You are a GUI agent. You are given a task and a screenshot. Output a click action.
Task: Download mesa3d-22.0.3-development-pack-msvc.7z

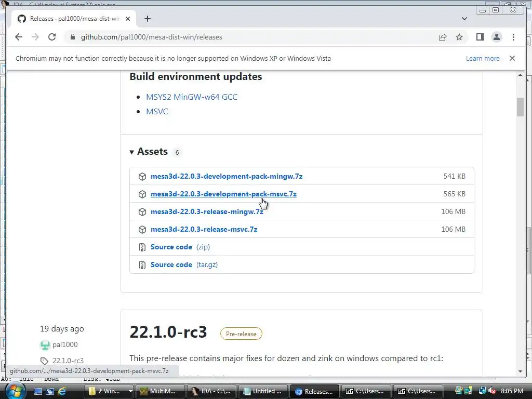223,194
